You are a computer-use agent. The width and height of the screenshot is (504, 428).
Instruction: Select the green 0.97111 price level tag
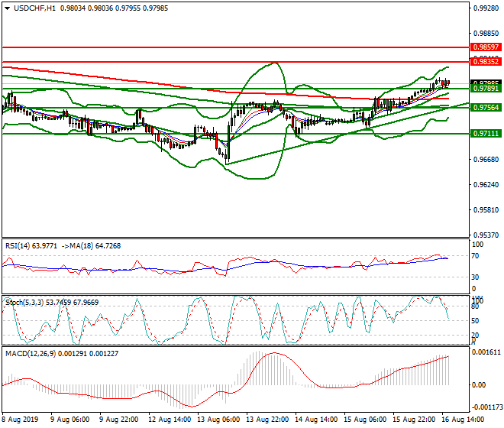(486, 134)
